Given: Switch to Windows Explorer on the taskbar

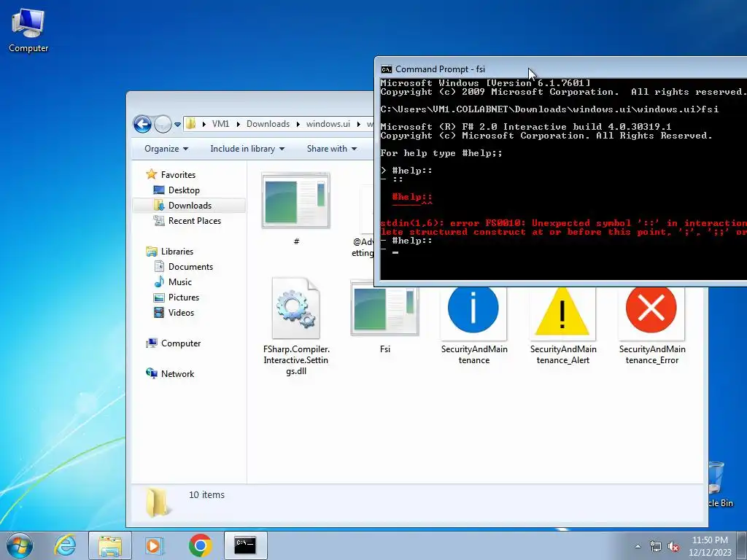Looking at the screenshot, I should click(110, 545).
